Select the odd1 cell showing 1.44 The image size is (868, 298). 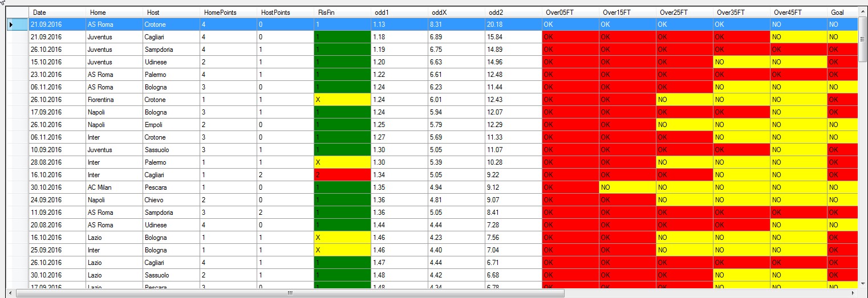[x=399, y=225]
